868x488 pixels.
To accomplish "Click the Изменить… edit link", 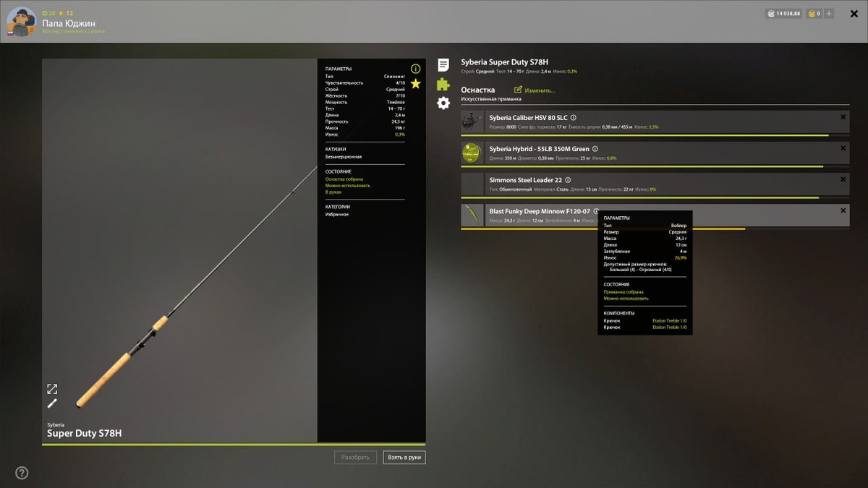I will (540, 90).
